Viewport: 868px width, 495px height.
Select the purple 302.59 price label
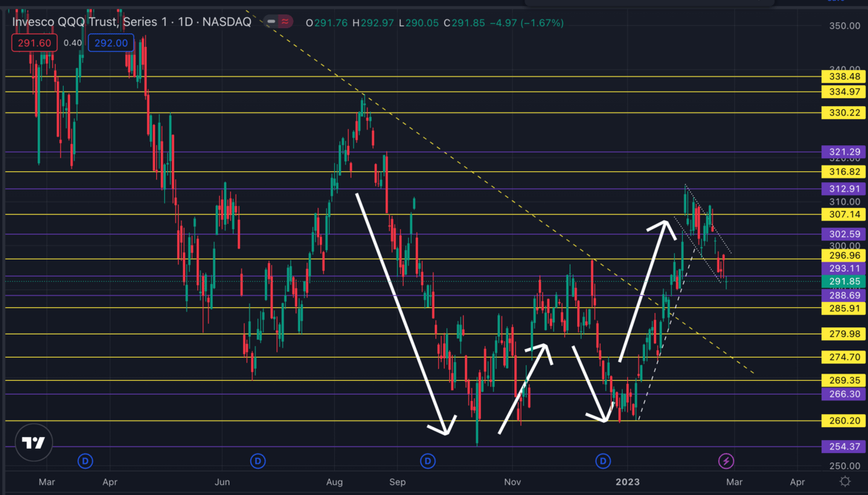tap(844, 234)
